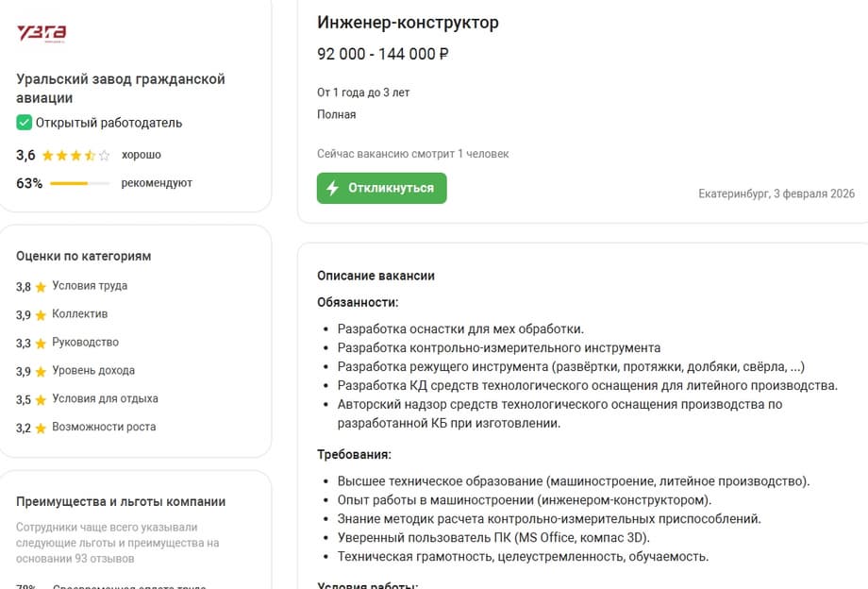Click the green open employer checkmark
868x589 pixels.
[x=25, y=123]
